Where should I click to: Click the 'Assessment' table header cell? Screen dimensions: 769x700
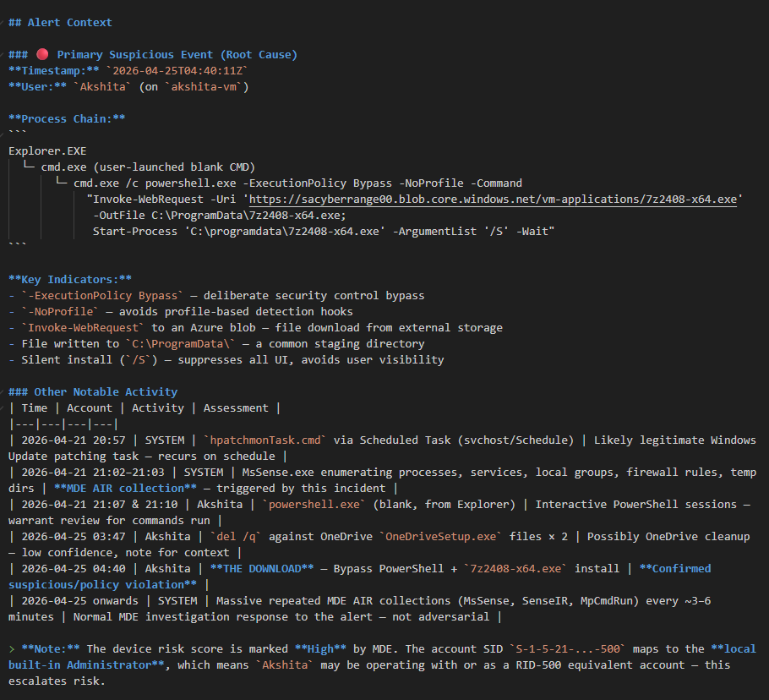236,408
